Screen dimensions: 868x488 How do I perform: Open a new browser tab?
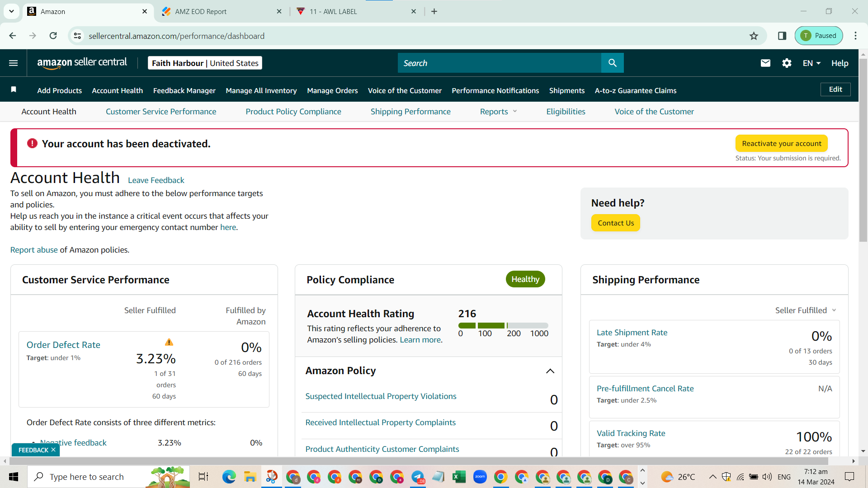[434, 11]
